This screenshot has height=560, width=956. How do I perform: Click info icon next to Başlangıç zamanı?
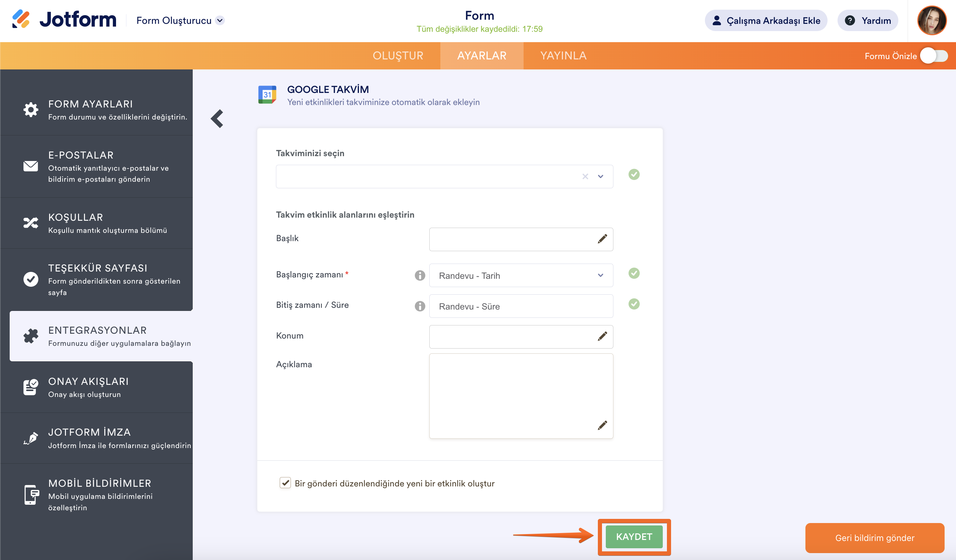coord(420,275)
